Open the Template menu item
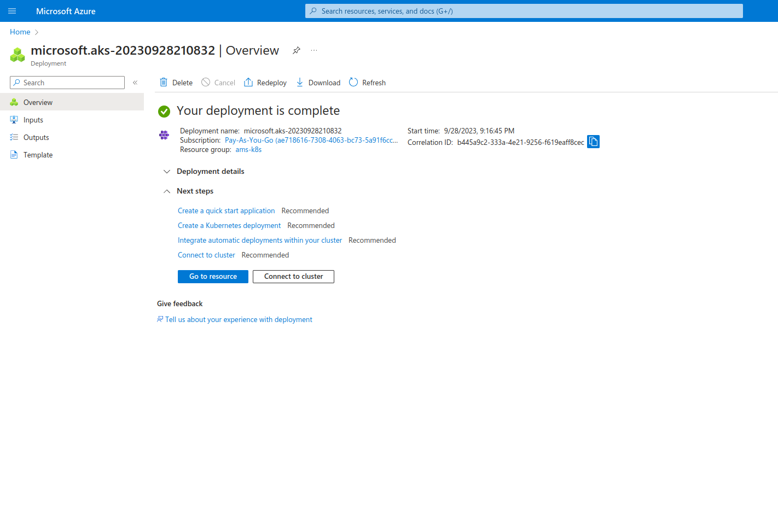778x532 pixels. (x=72, y=155)
